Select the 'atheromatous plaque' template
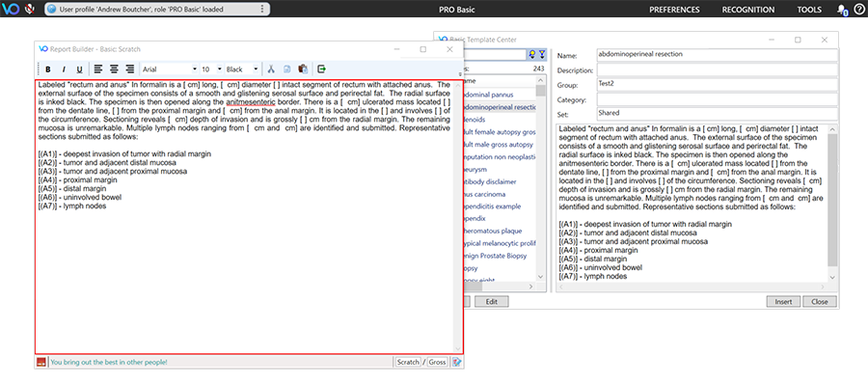Viewport: 868px width, 384px height. tap(500, 231)
